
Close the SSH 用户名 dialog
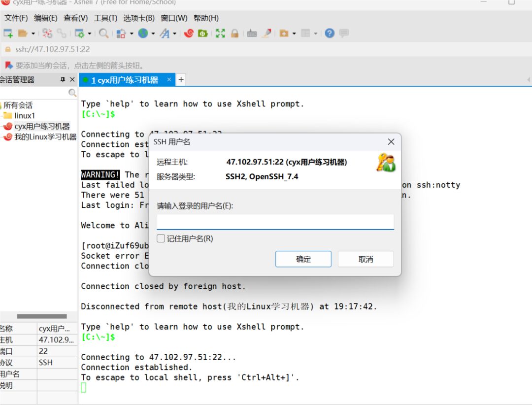coord(391,141)
